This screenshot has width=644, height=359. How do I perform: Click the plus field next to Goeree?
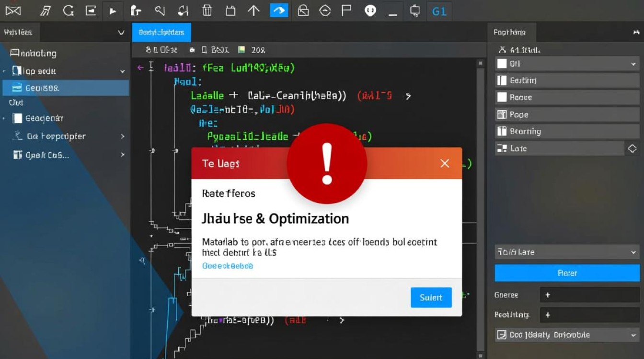click(590, 295)
